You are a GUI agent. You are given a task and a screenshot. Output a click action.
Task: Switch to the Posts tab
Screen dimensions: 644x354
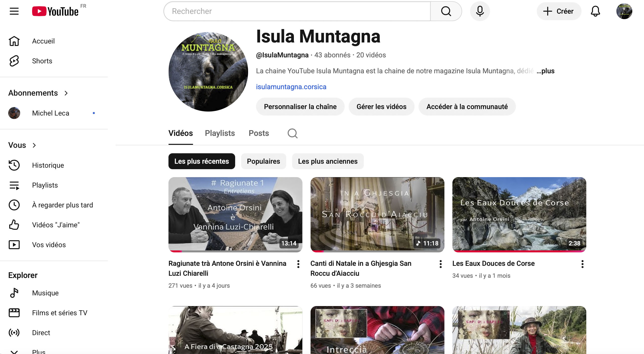(x=259, y=133)
